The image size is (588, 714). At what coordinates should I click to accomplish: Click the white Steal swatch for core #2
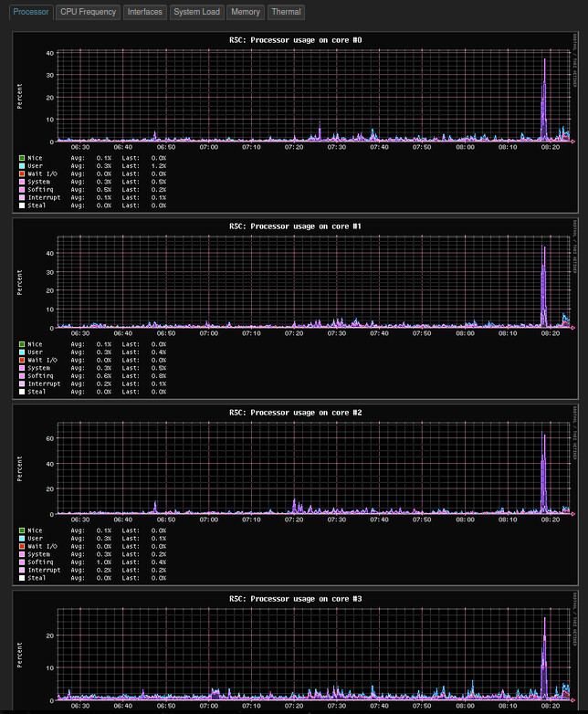tap(22, 578)
